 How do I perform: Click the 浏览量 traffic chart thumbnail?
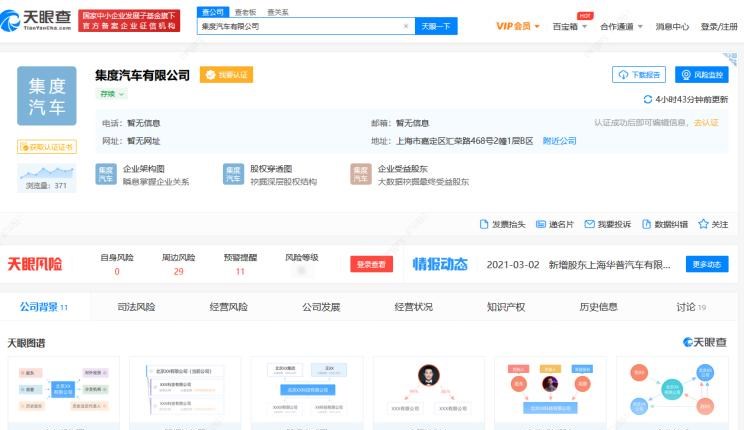click(47, 178)
